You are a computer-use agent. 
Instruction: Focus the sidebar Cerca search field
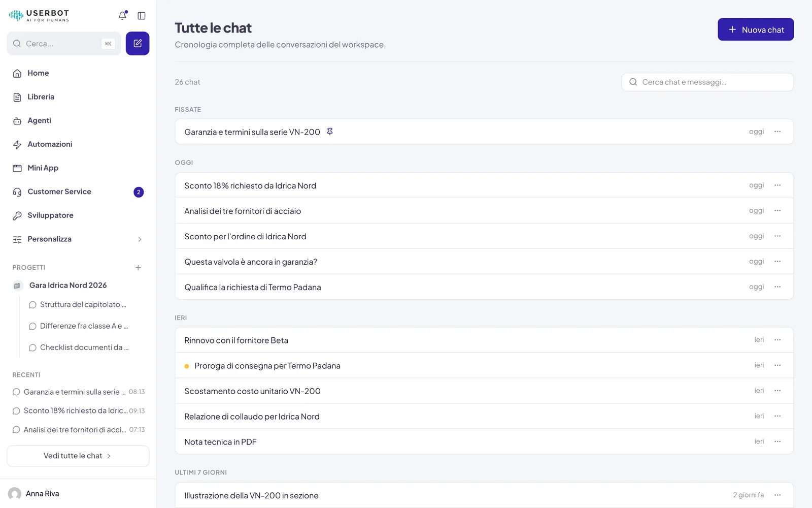tap(64, 44)
